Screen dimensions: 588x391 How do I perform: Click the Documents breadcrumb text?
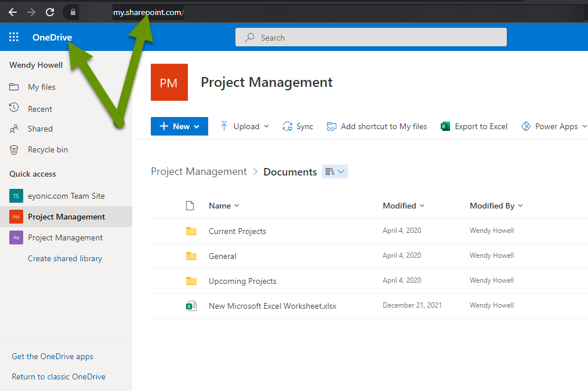(x=291, y=172)
